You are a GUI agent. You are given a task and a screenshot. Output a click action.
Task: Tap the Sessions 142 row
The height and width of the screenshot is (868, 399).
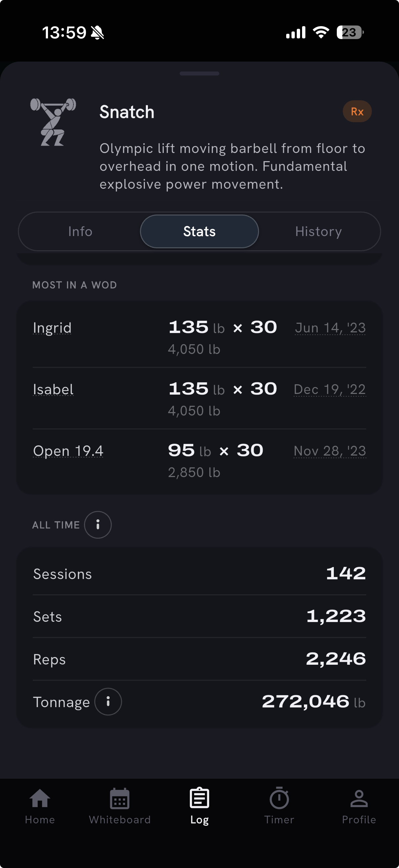[199, 573]
